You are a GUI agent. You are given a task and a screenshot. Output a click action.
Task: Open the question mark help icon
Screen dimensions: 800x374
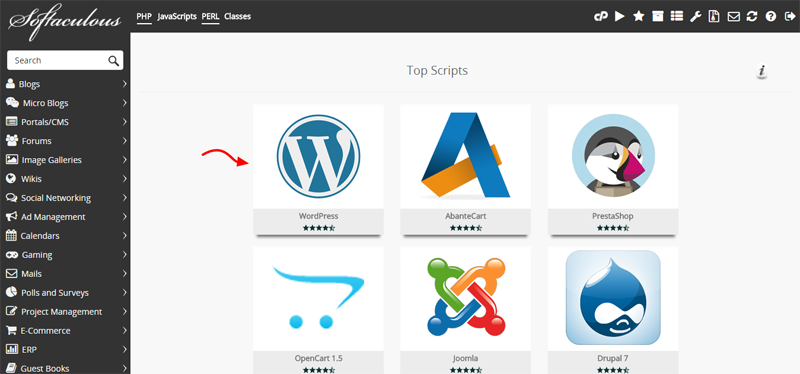(771, 16)
